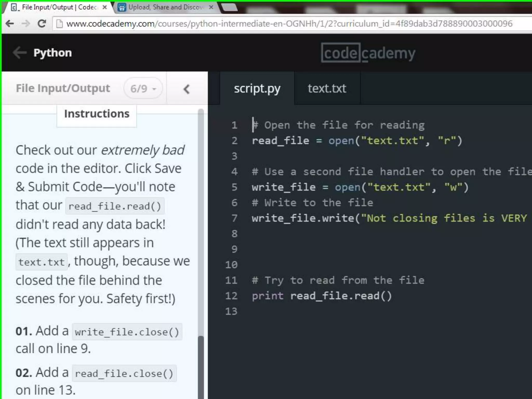
Task: Click instruction step 01 text
Action: click(99, 340)
